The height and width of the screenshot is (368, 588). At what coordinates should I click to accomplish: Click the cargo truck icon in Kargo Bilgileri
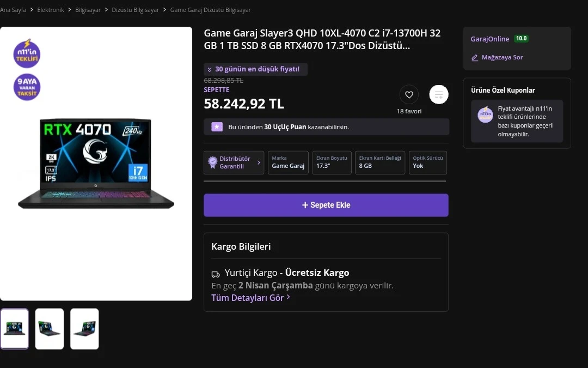click(216, 274)
